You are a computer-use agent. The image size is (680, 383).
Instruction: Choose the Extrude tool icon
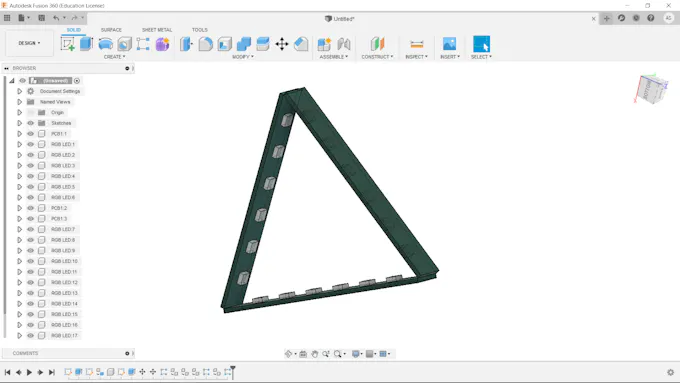tap(86, 44)
